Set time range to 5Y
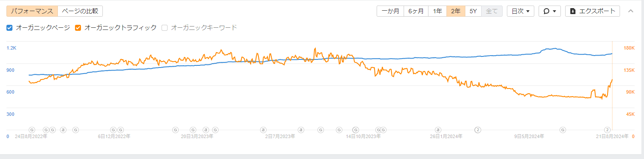 point(473,11)
